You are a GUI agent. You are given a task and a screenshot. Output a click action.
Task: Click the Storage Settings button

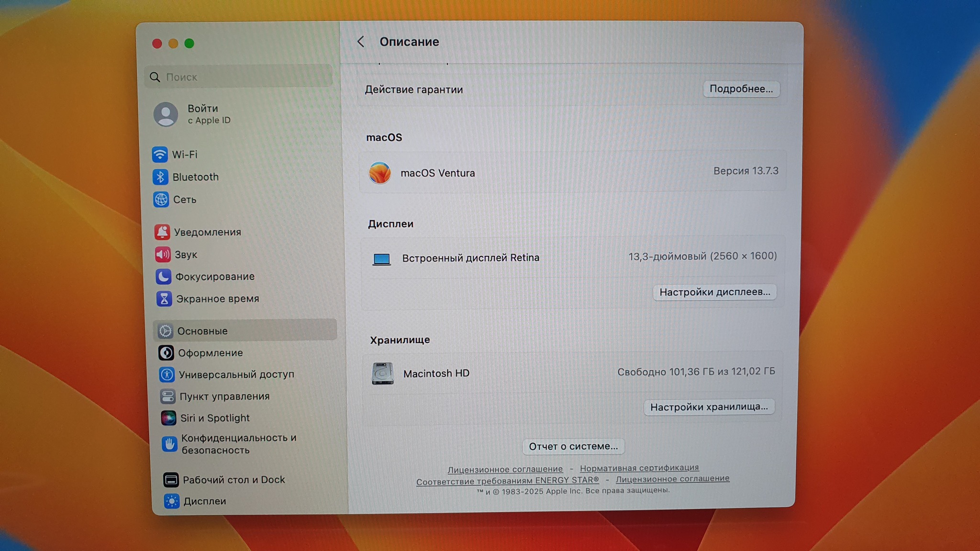pyautogui.click(x=709, y=407)
